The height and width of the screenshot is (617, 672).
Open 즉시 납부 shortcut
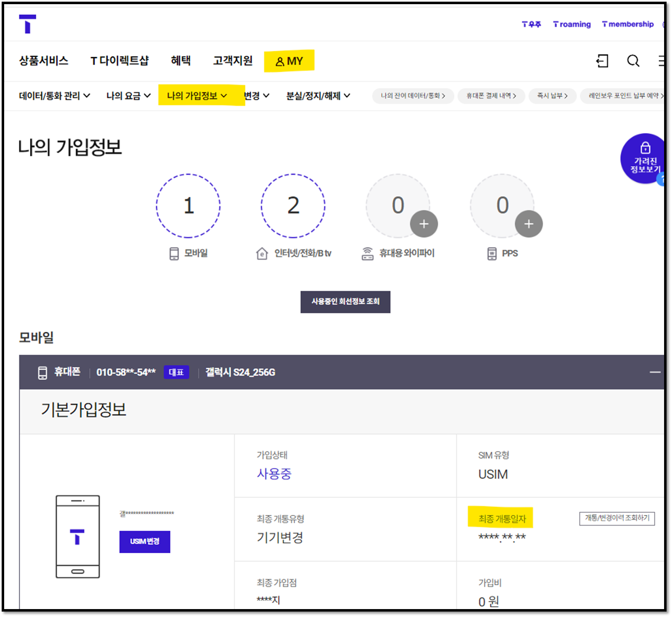pyautogui.click(x=552, y=96)
